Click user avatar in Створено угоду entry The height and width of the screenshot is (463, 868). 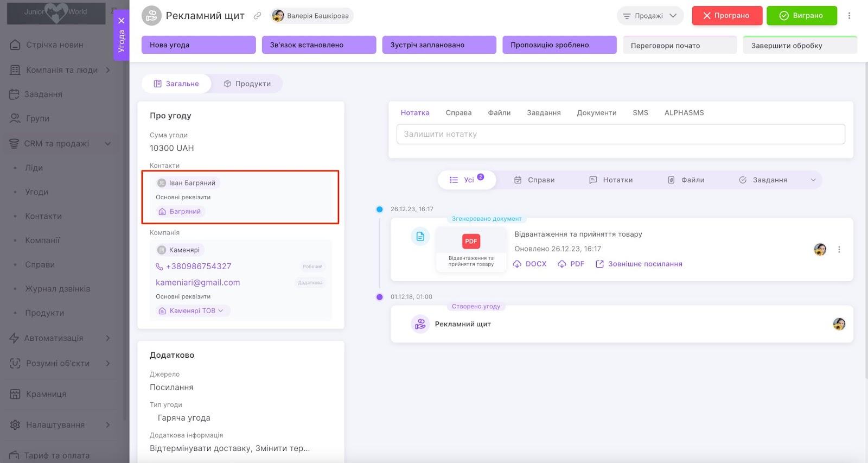tap(839, 324)
